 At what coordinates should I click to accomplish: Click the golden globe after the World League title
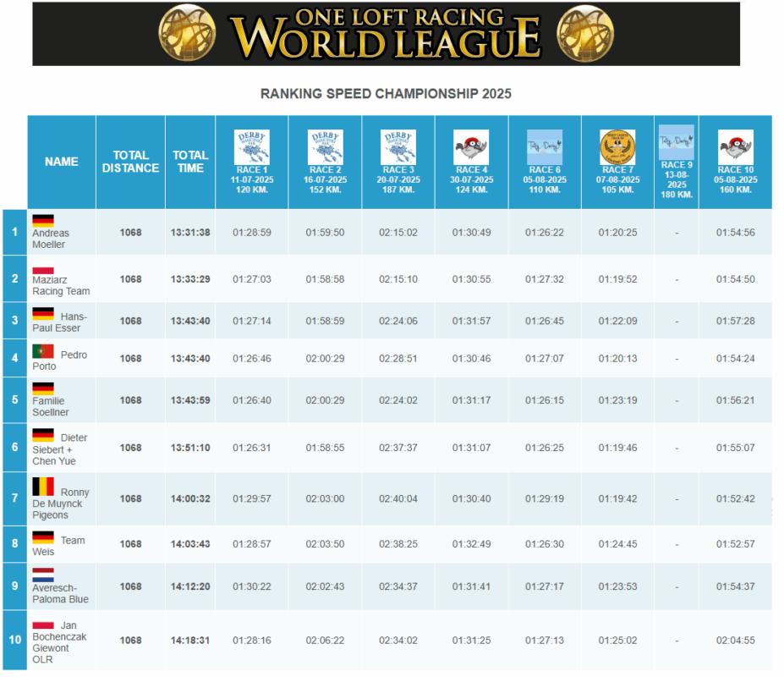pyautogui.click(x=585, y=33)
